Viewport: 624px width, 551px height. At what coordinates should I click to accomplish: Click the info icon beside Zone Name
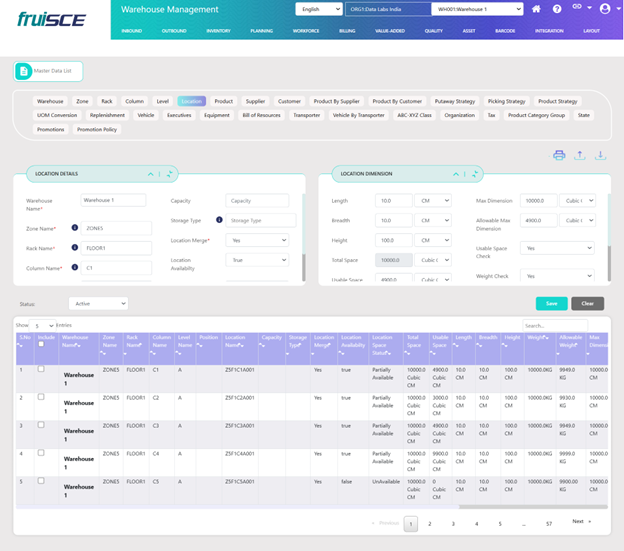click(75, 227)
